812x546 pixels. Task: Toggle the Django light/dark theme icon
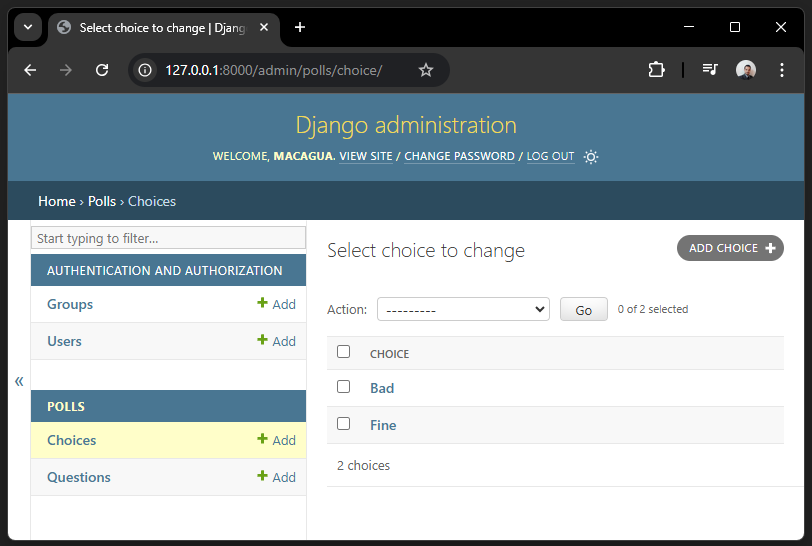click(x=591, y=157)
